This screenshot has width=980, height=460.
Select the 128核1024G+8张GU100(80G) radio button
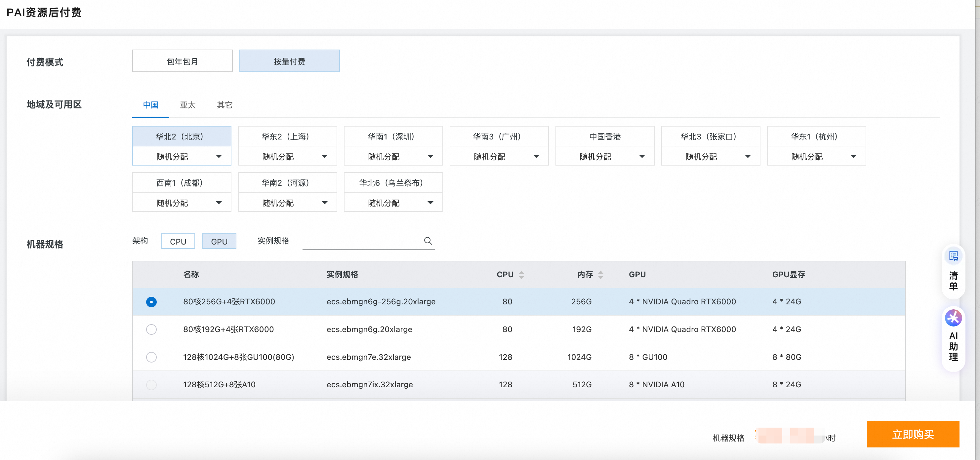click(151, 357)
